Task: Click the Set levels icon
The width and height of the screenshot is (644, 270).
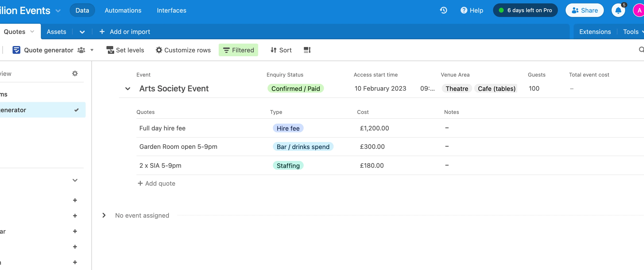Action: (110, 50)
